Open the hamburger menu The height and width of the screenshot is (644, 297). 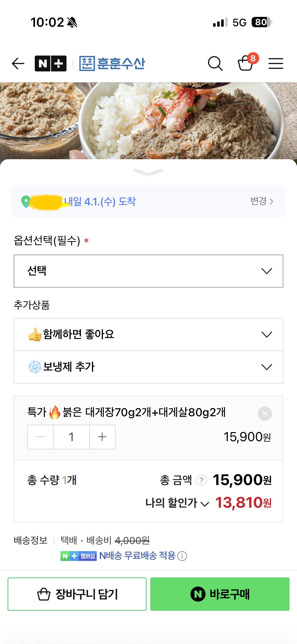(276, 63)
